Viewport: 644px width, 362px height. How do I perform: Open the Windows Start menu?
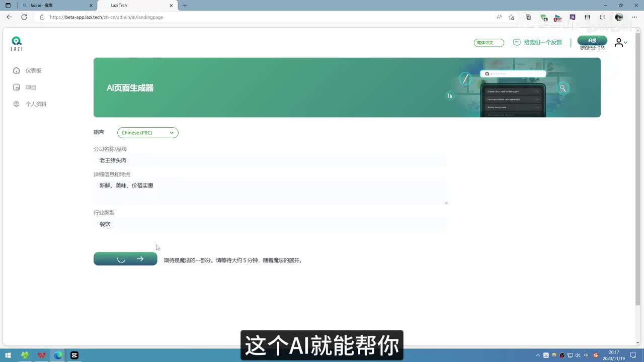coord(8,355)
